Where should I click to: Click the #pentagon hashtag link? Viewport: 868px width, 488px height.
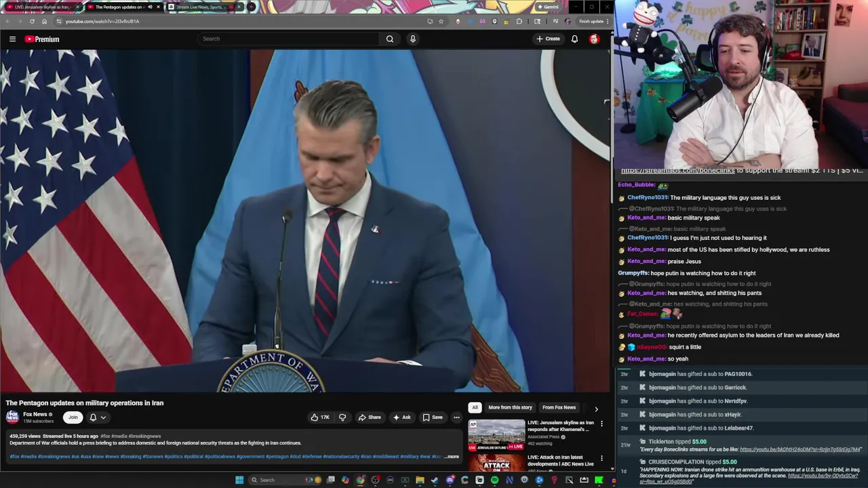click(x=277, y=457)
